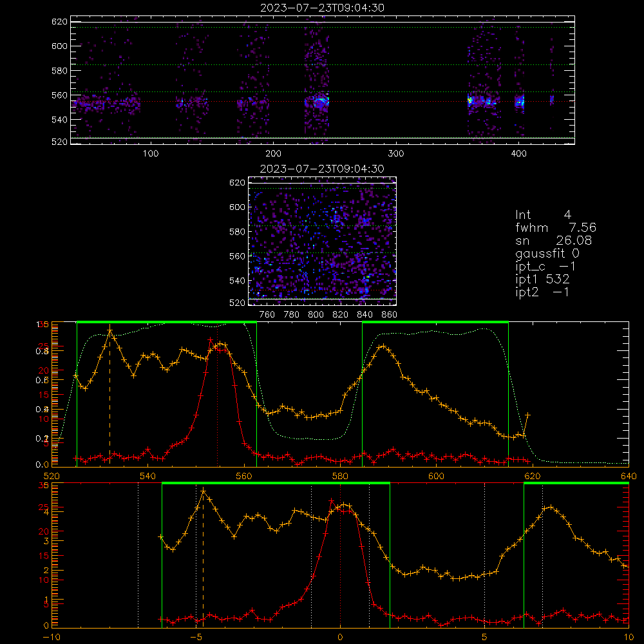Click the middle plot title timestamp
Image resolution: width=644 pixels, height=644 pixels.
(x=323, y=169)
